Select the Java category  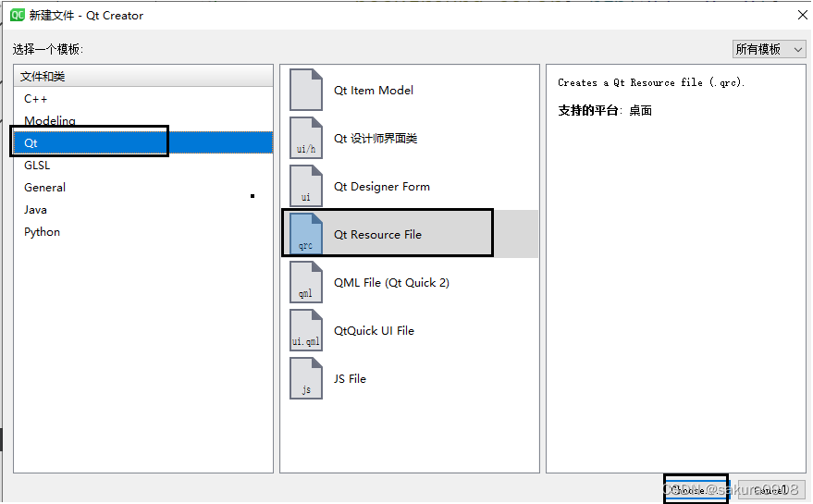point(143,210)
